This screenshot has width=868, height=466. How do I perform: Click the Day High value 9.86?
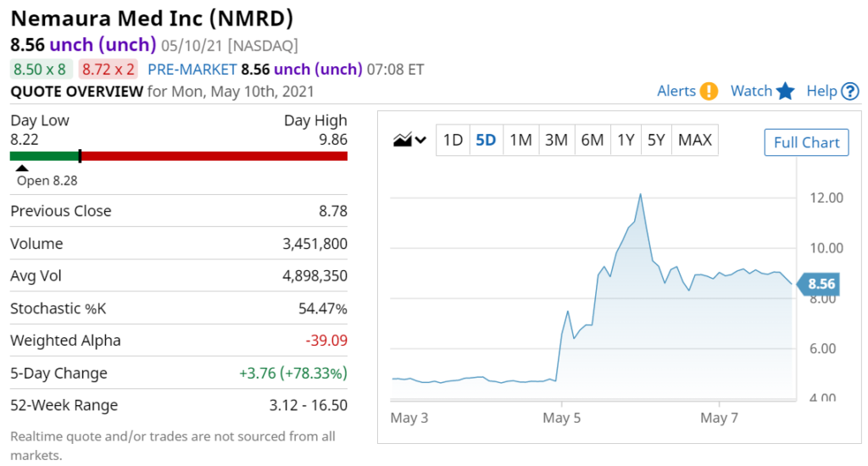(x=332, y=140)
